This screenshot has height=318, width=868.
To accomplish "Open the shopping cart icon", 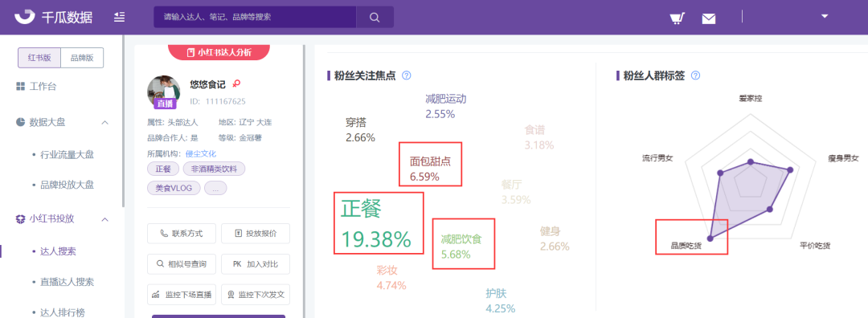I will tap(677, 18).
